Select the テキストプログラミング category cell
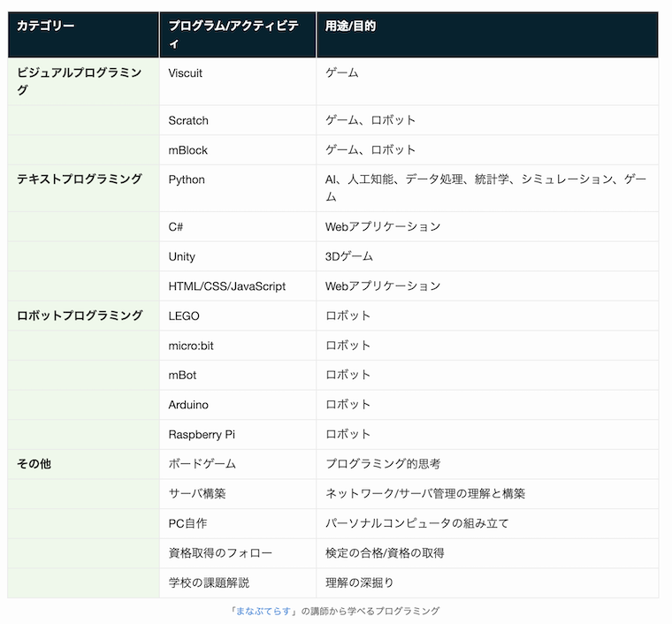The height and width of the screenshot is (624, 672). (x=83, y=188)
